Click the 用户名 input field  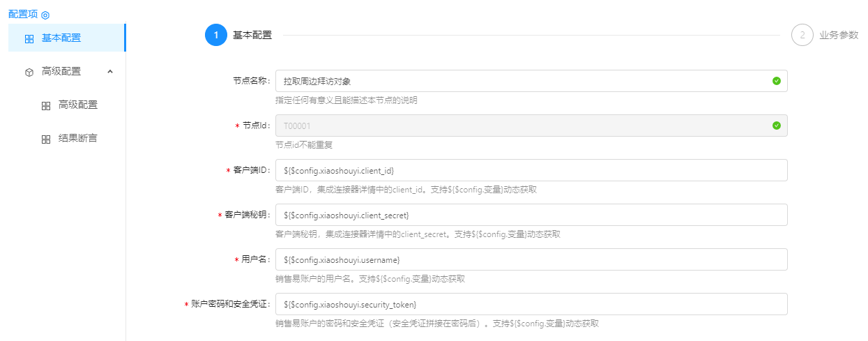[x=531, y=259]
